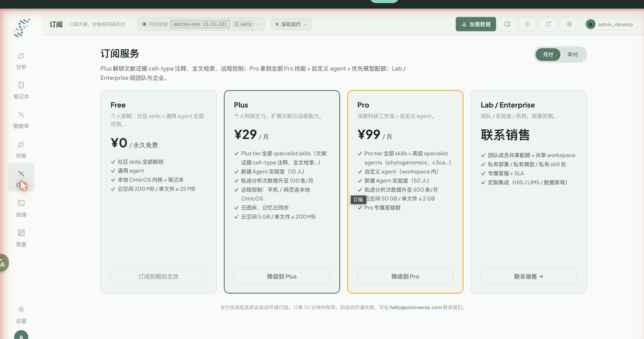The height and width of the screenshot is (339, 644).
Task: Click 团队成员共享配额 + 共享 workspace line
Action: pos(531,155)
